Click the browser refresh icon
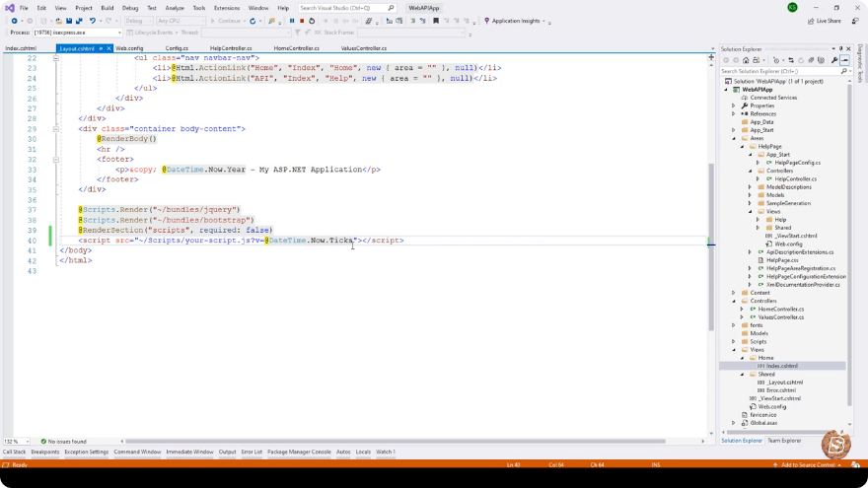 click(x=253, y=21)
